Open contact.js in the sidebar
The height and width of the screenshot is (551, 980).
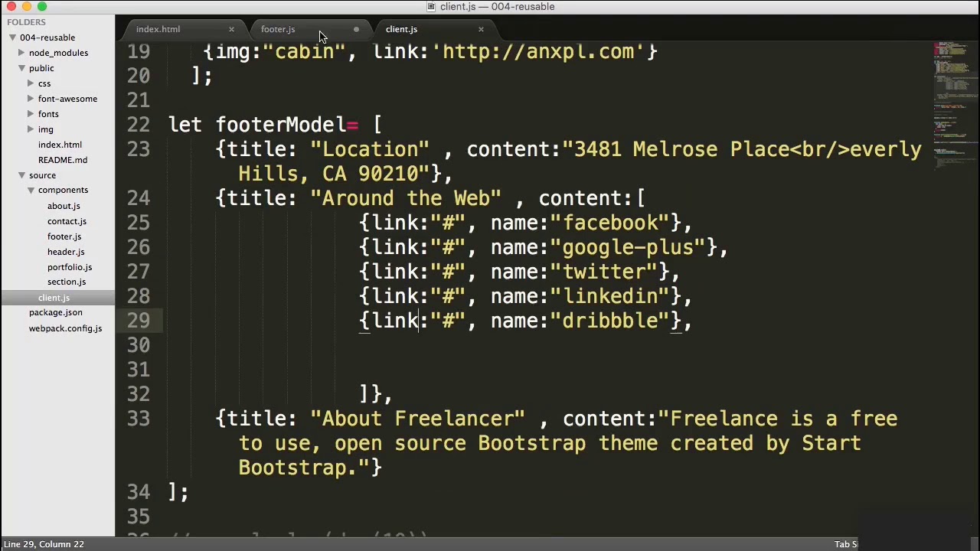[x=67, y=221]
